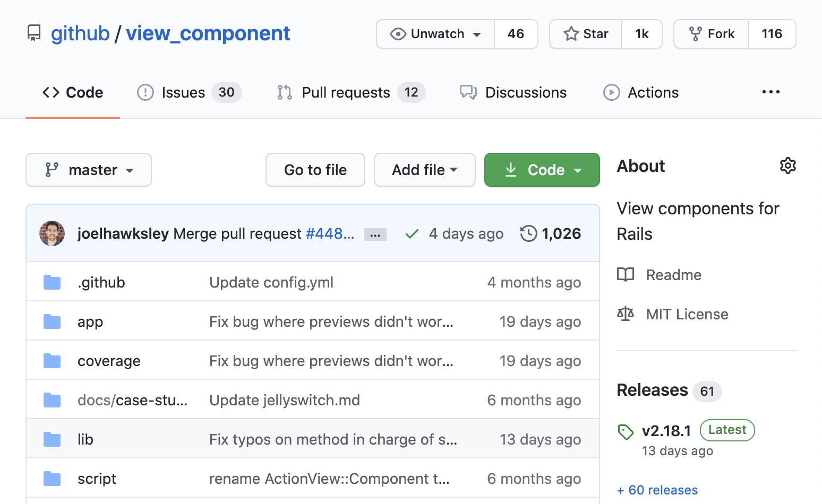This screenshot has width=822, height=504.
Task: Click joelhawksley's avatar on latest commit
Action: click(x=52, y=233)
